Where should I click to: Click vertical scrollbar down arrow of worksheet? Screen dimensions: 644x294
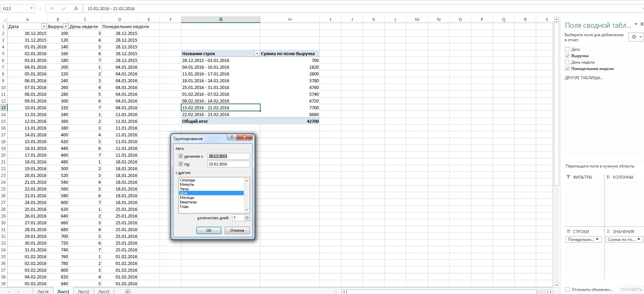tap(557, 285)
